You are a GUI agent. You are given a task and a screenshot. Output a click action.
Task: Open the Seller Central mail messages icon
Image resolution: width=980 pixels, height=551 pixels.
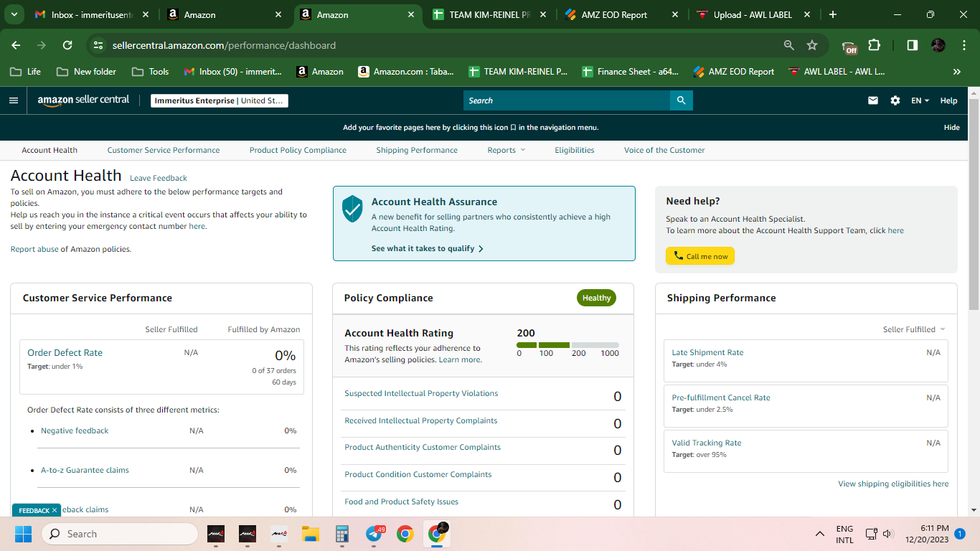pyautogui.click(x=873, y=100)
